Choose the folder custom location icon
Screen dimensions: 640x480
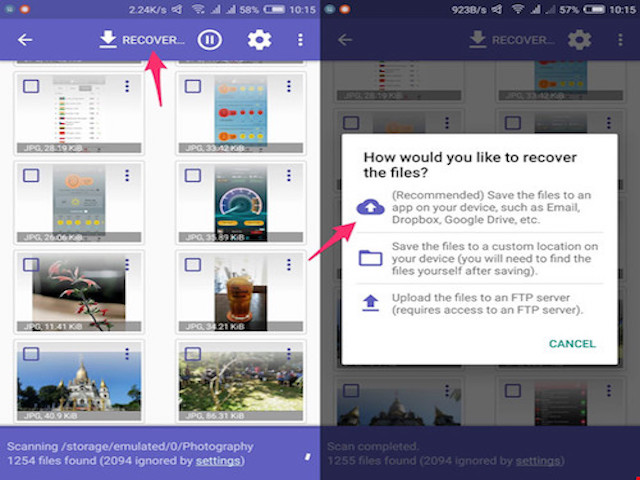tap(370, 258)
